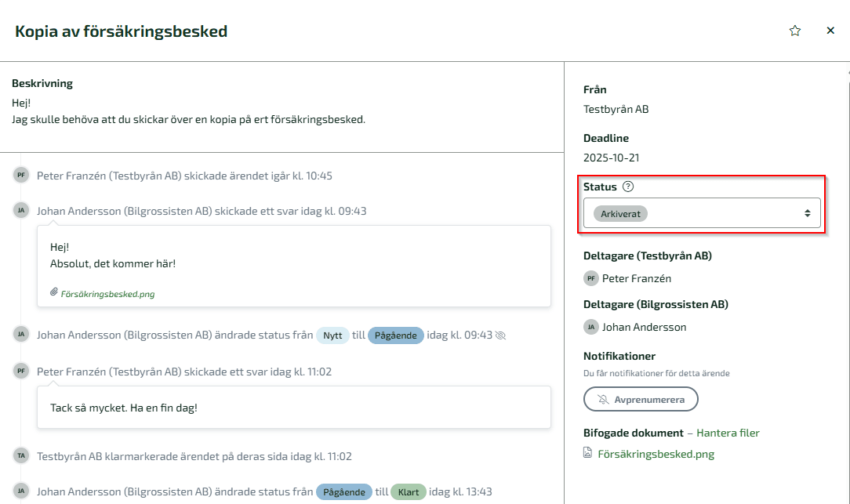Click the Avprenumerera button

[641, 399]
